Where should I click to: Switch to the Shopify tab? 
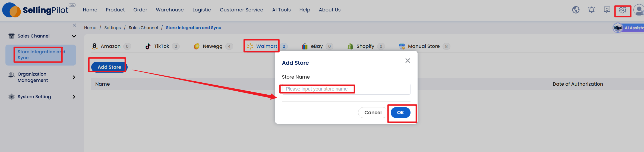click(x=366, y=46)
